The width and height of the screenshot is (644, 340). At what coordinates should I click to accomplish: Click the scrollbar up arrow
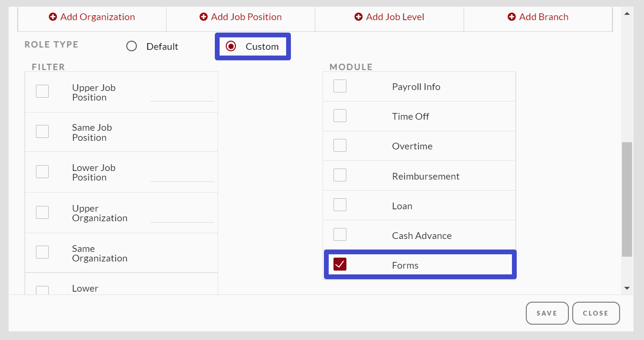627,13
